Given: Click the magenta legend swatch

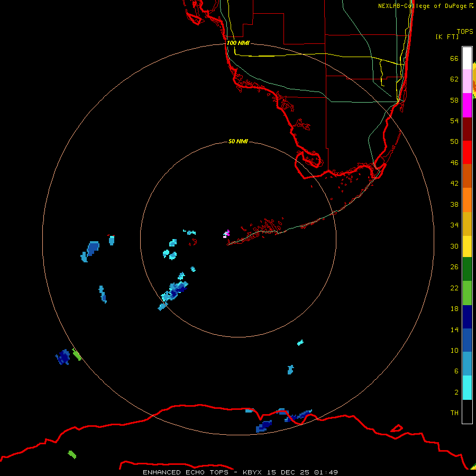Looking at the screenshot, I should [467, 105].
